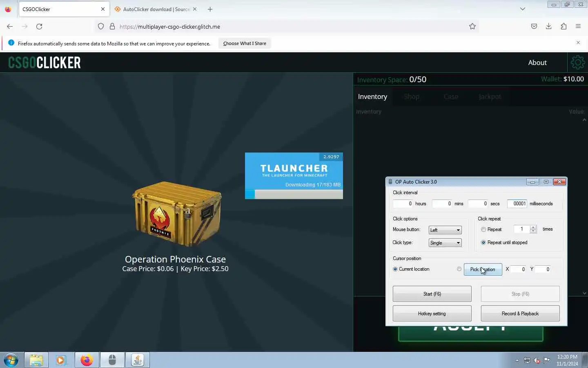Screen dimensions: 588x368
Task: Click the Firefox back arrow
Action: 10,27
